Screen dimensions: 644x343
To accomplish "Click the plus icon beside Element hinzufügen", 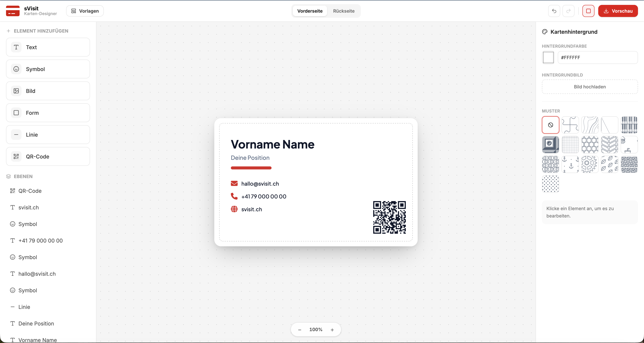I will 8,31.
